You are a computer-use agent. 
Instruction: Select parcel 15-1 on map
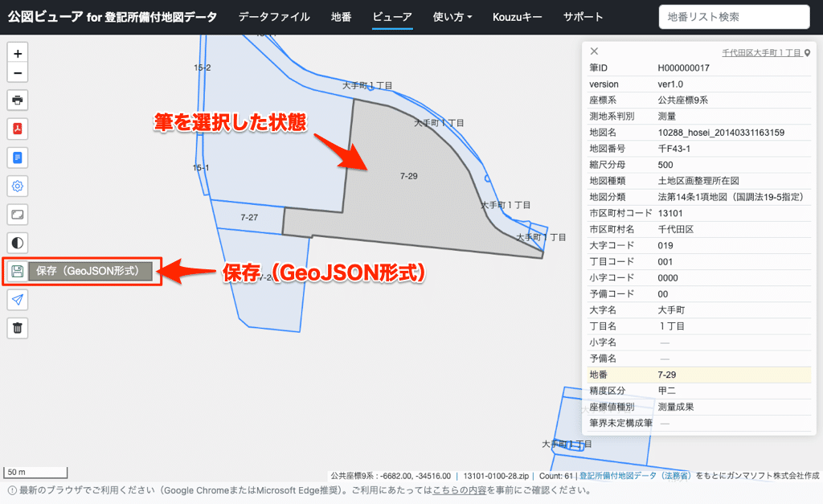tap(201, 168)
